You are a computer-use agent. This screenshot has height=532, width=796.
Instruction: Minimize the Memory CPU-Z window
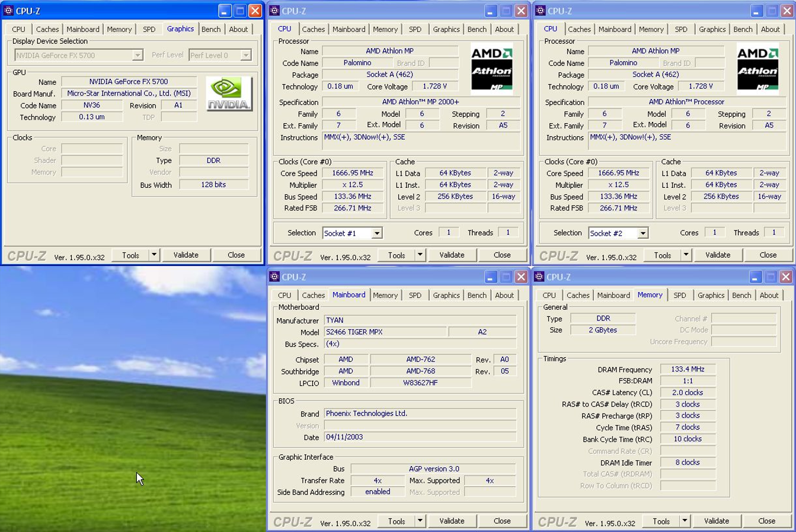(757, 277)
